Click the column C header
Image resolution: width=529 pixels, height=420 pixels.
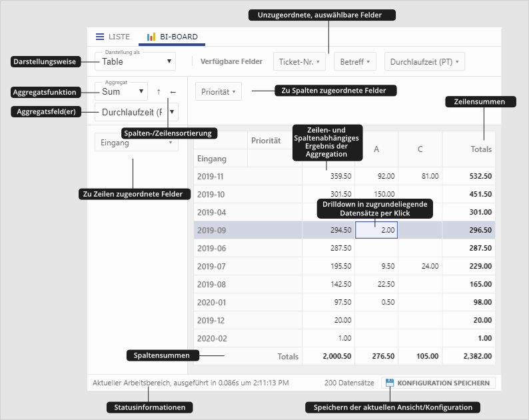pyautogui.click(x=420, y=149)
